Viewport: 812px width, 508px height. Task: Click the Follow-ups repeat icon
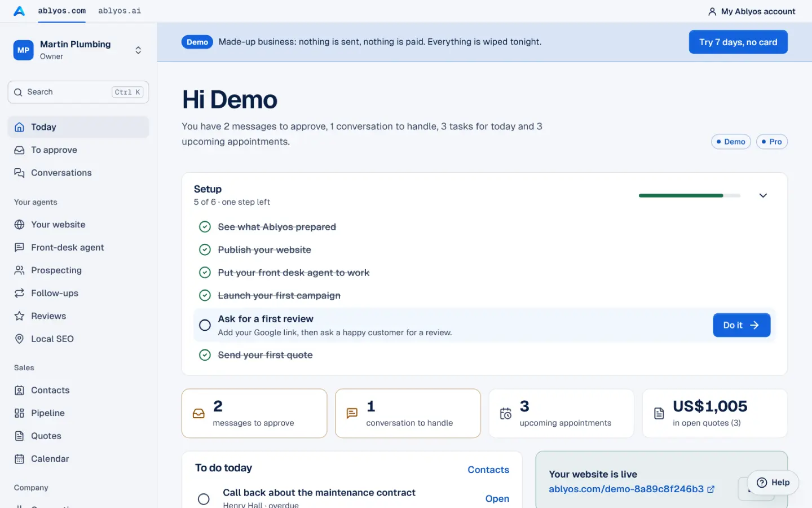(x=19, y=293)
